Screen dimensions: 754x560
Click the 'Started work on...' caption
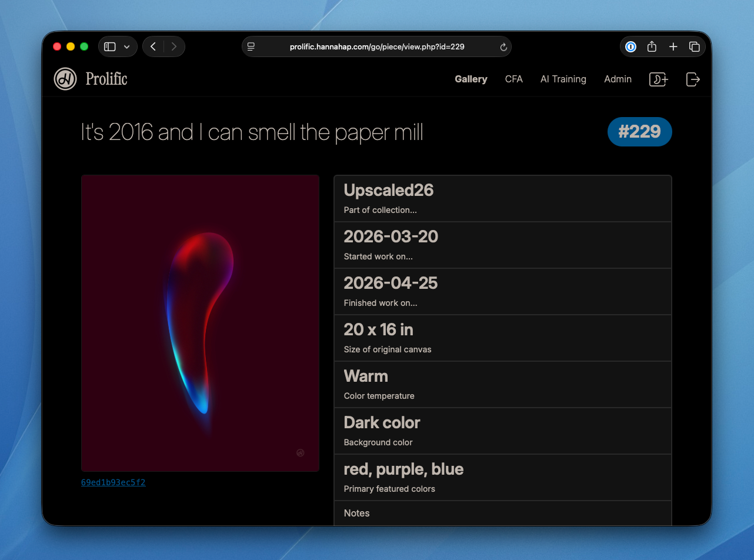(x=378, y=256)
